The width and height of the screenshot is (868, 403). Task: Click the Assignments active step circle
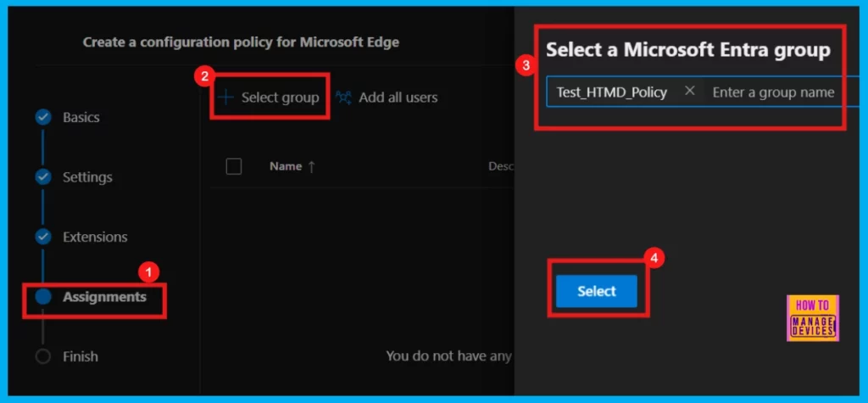[43, 297]
